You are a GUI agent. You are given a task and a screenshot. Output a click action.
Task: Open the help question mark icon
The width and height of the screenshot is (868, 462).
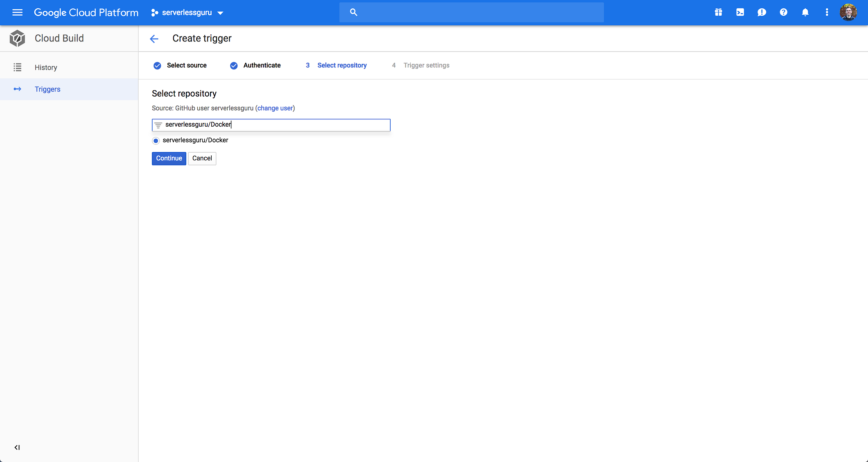tap(784, 12)
